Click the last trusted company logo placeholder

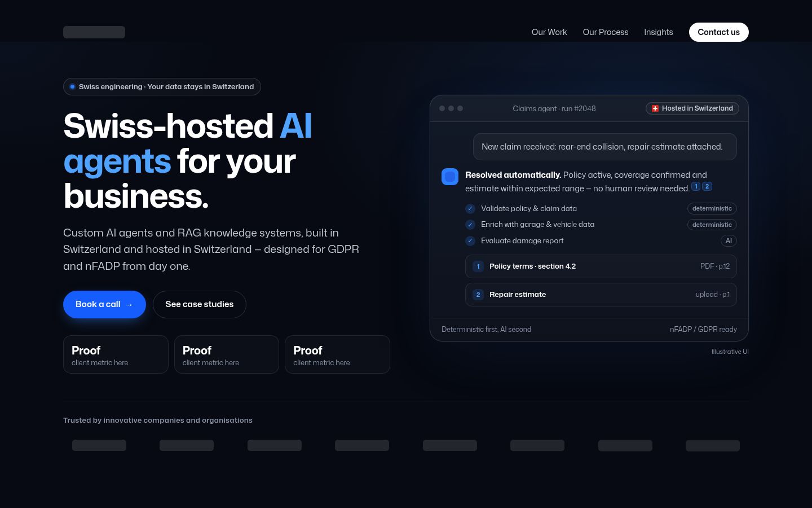[713, 445]
